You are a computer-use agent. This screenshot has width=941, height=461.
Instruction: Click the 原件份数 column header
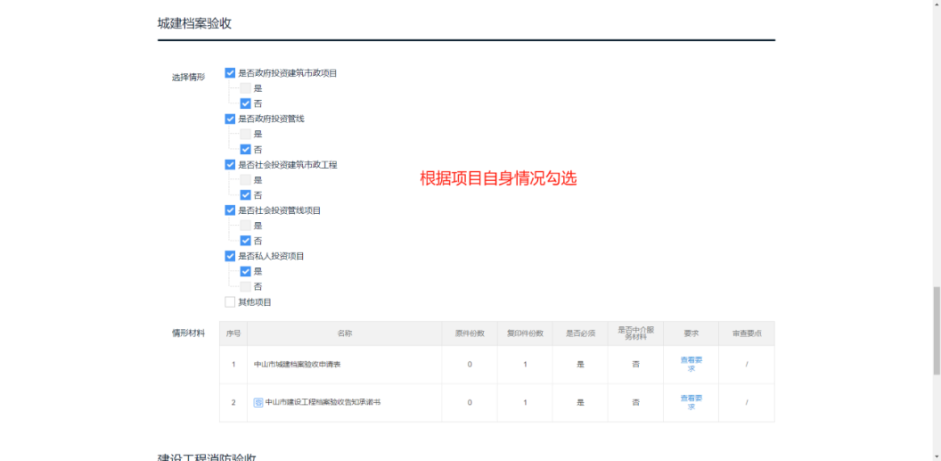470,334
